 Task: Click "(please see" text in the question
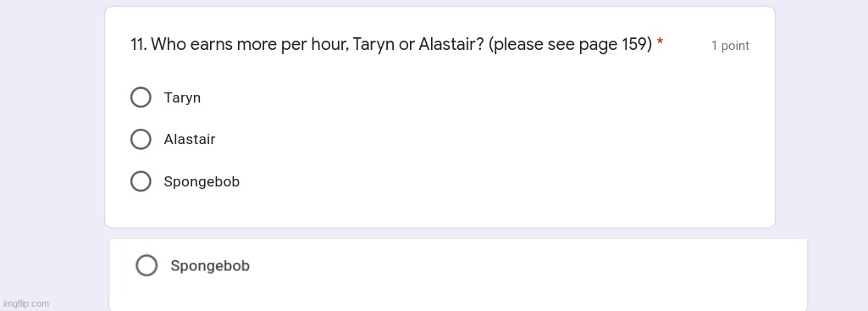pos(532,45)
